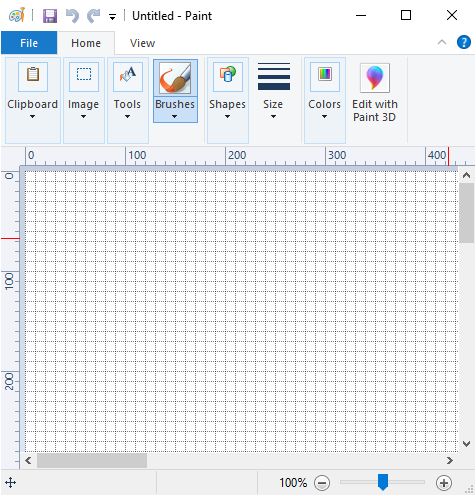Click the Save floppy disk icon

click(x=50, y=16)
